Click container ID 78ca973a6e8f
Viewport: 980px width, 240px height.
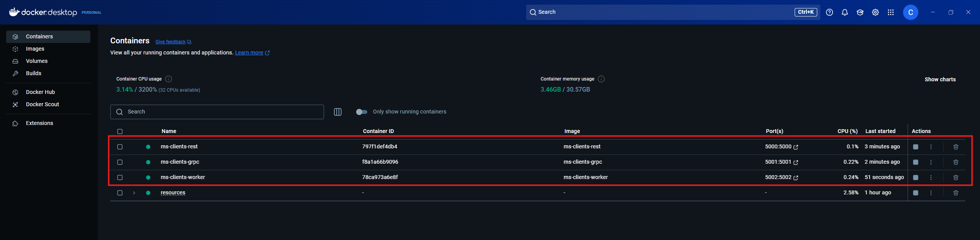point(380,177)
